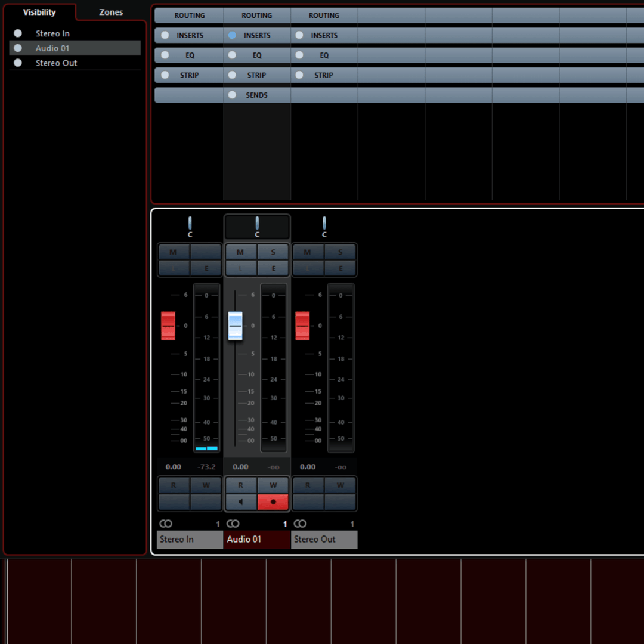
Task: Solo the Audio 01 channel
Action: point(273,252)
